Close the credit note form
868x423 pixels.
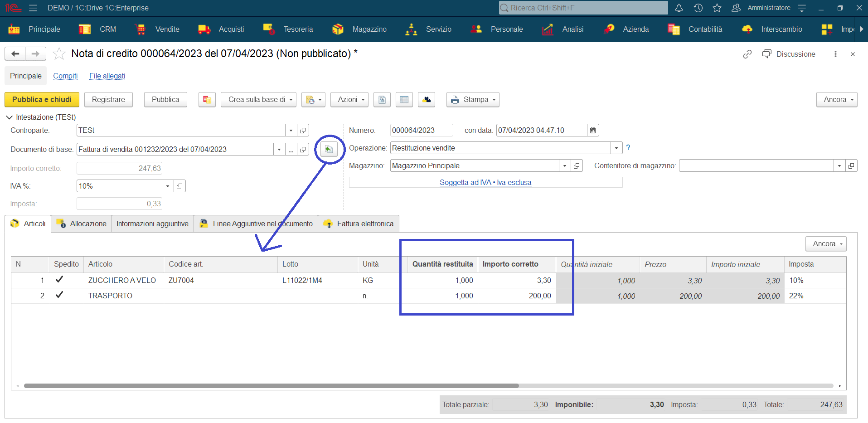coord(853,54)
